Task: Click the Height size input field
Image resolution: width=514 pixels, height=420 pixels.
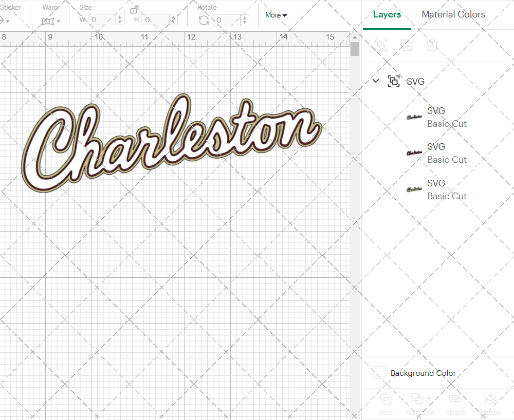Action: pos(156,20)
